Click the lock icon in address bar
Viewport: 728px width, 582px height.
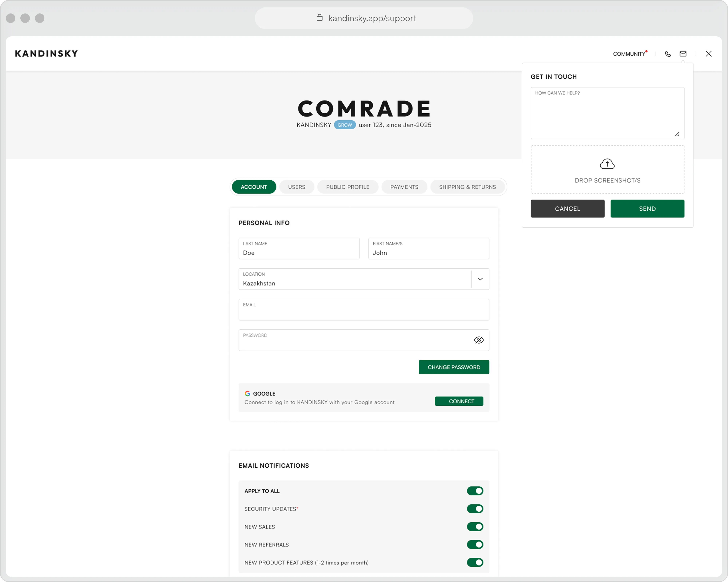pyautogui.click(x=319, y=17)
